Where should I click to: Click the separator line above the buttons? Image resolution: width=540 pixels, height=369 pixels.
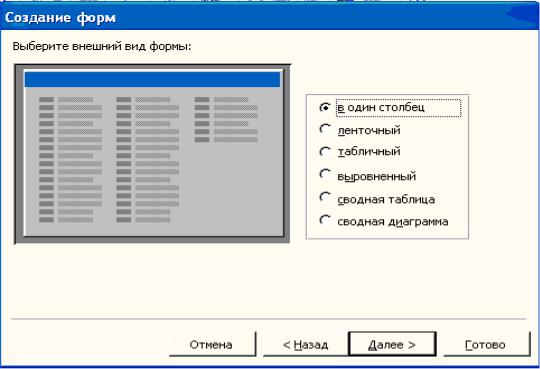(269, 319)
